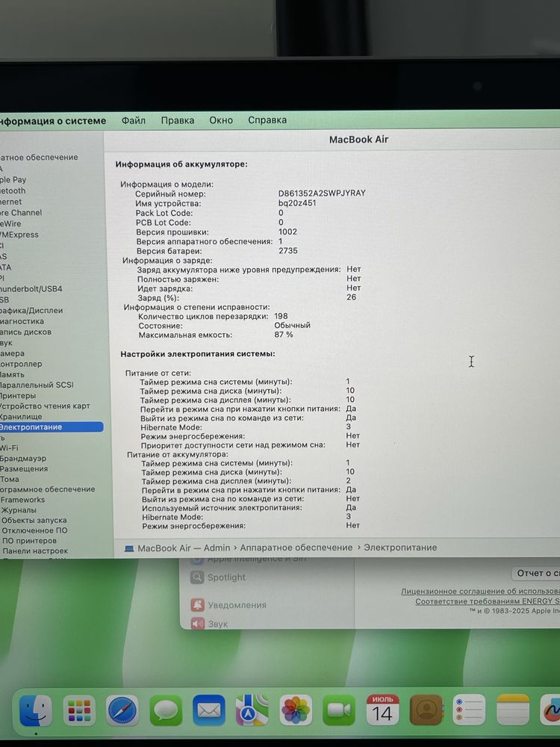Screen dimensions: 560x747
Task: Click Состояние value Обычный
Action: [x=293, y=325]
